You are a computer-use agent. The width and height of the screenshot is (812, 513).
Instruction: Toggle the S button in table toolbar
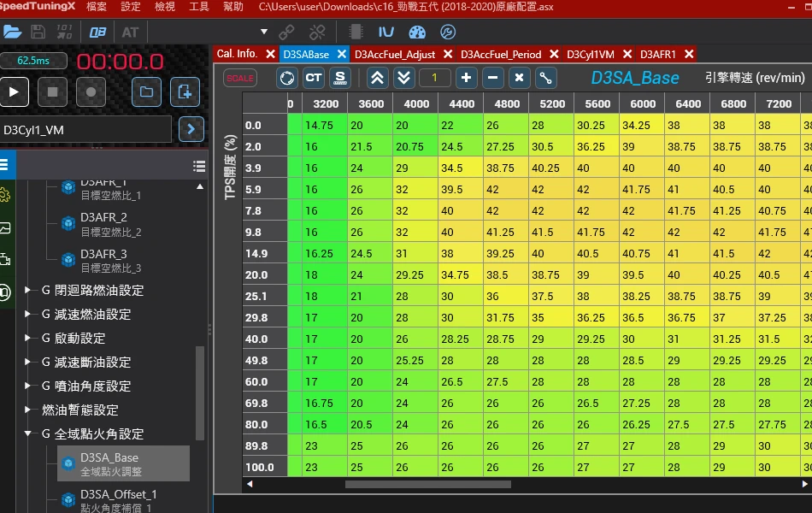click(339, 79)
